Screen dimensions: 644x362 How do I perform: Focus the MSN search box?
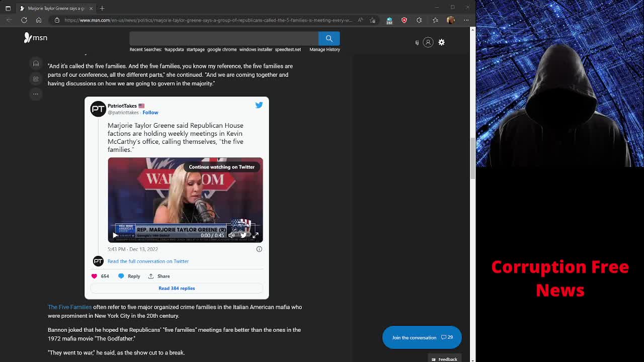tap(224, 38)
